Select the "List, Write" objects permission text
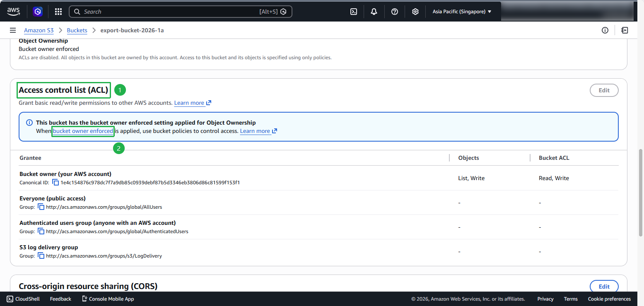 pos(471,178)
